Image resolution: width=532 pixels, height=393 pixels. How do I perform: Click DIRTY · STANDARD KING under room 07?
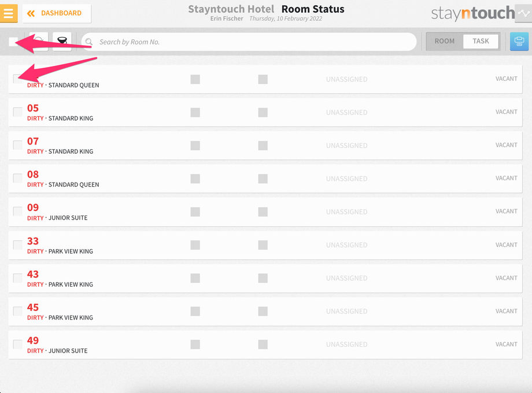[60, 151]
